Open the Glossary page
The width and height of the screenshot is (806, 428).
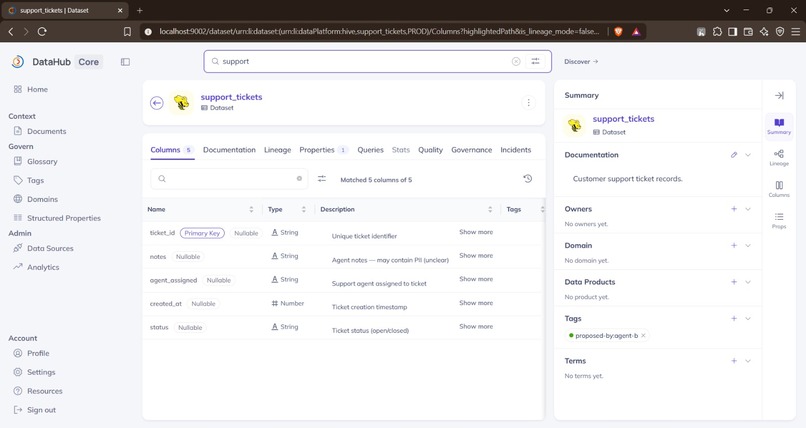coord(42,161)
